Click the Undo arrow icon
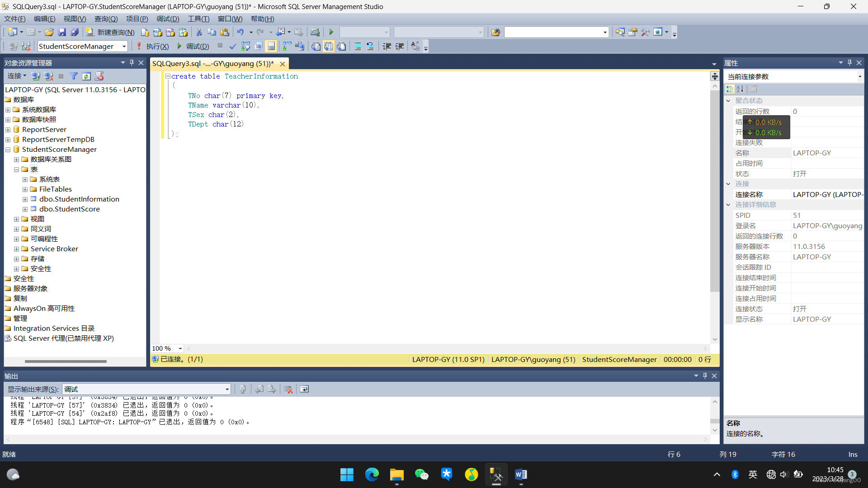The image size is (868, 488). 240,32
